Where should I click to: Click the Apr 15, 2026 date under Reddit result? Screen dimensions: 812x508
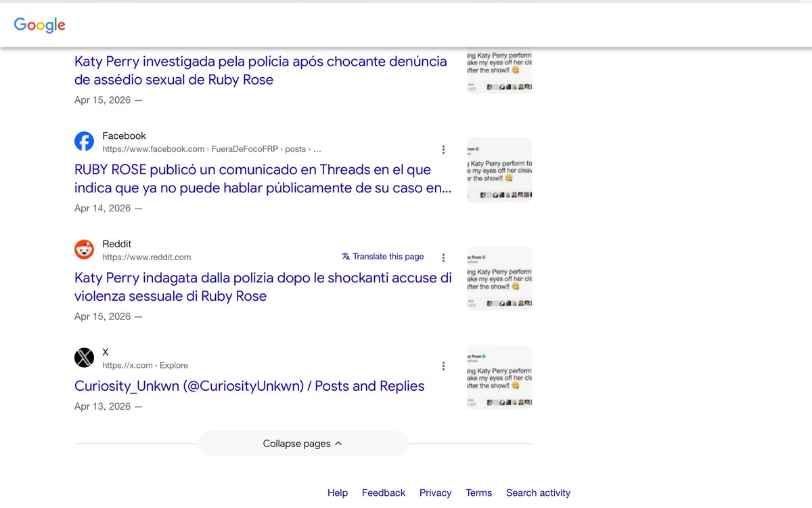(102, 316)
